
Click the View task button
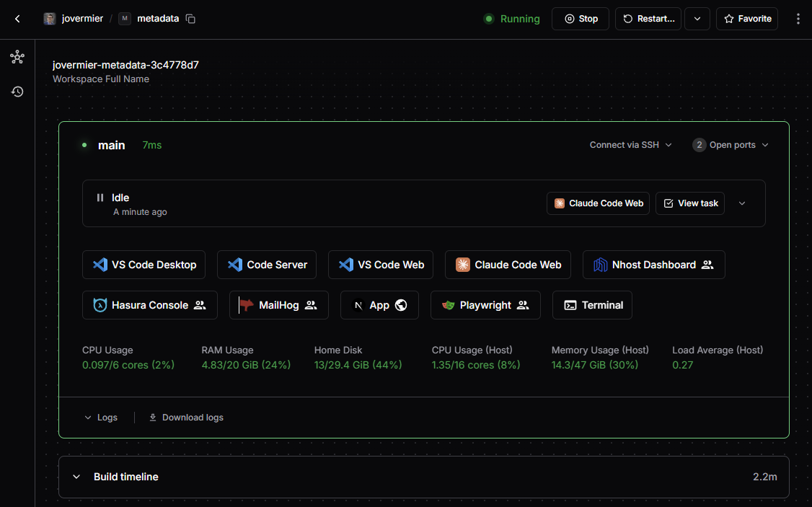click(x=690, y=203)
